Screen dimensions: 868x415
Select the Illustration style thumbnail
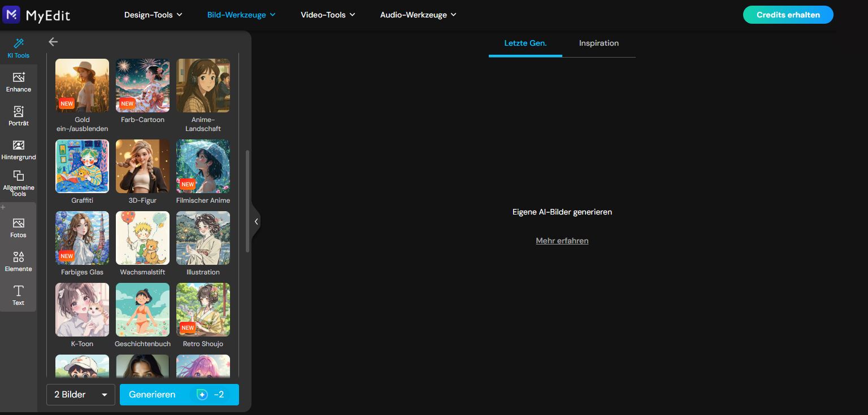(x=203, y=238)
